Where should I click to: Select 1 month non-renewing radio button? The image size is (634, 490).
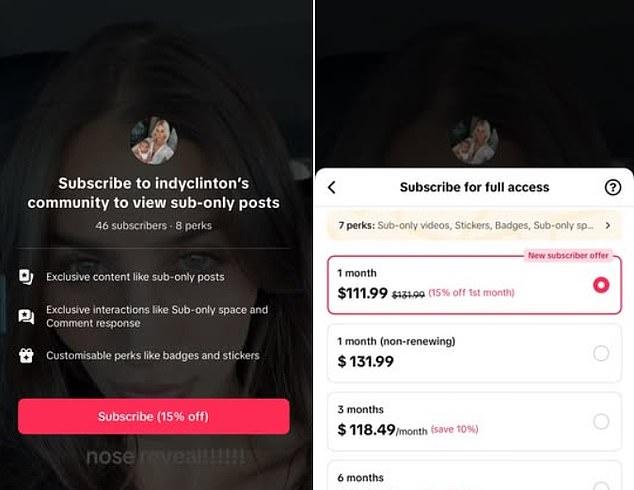tap(601, 353)
